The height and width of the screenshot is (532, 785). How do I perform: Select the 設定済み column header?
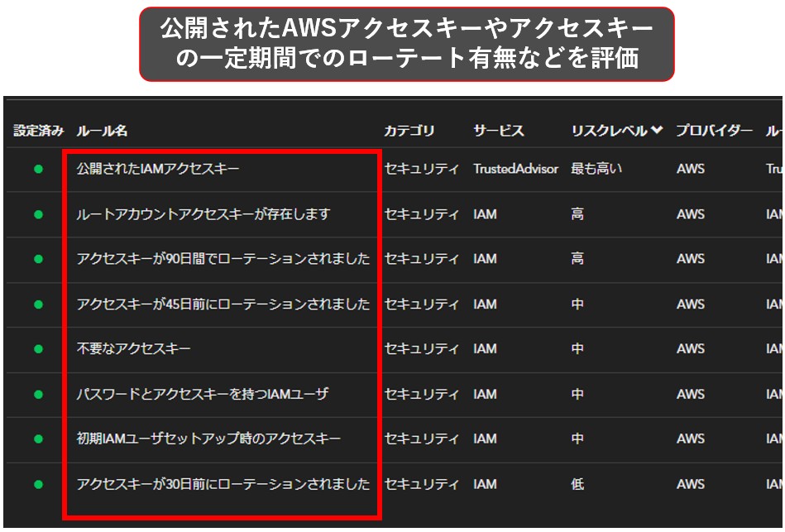[38, 131]
